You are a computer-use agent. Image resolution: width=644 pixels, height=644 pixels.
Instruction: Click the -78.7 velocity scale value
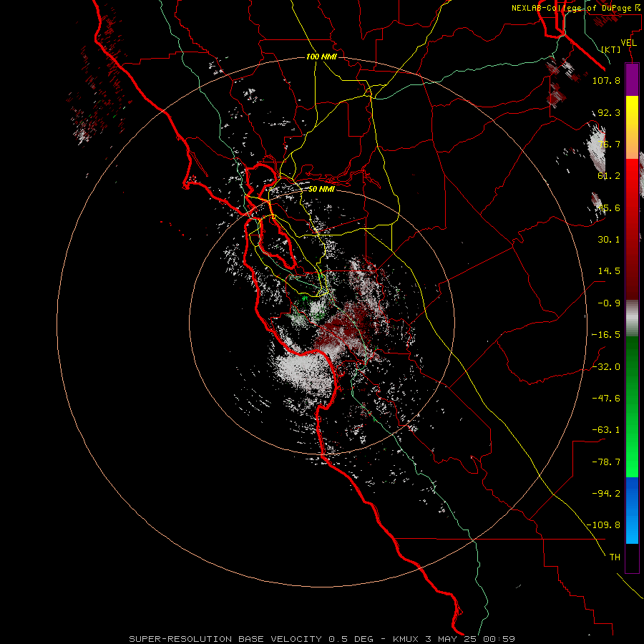pyautogui.click(x=606, y=462)
